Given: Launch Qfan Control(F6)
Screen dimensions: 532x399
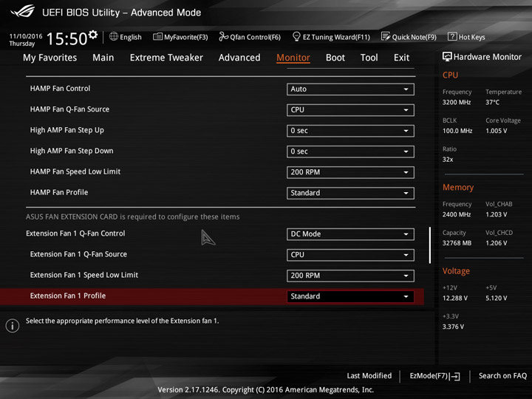Looking at the screenshot, I should pyautogui.click(x=250, y=37).
